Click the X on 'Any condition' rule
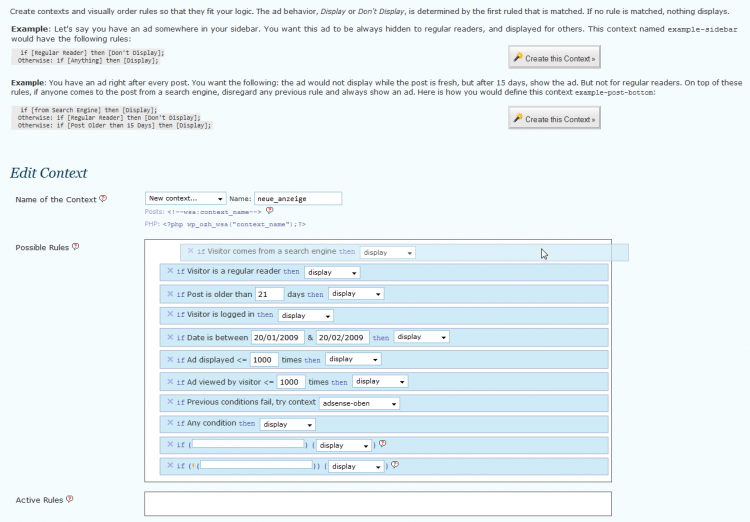This screenshot has width=750, height=522. 171,423
